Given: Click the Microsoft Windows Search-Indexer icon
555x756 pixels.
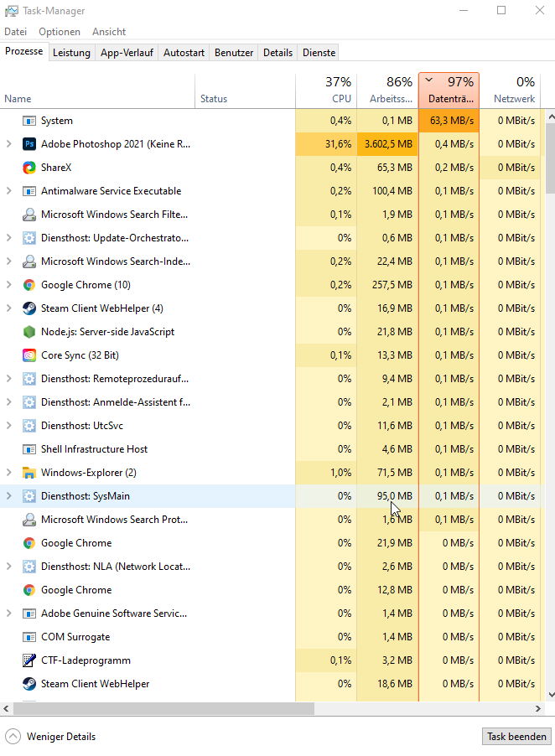Looking at the screenshot, I should click(x=29, y=261).
